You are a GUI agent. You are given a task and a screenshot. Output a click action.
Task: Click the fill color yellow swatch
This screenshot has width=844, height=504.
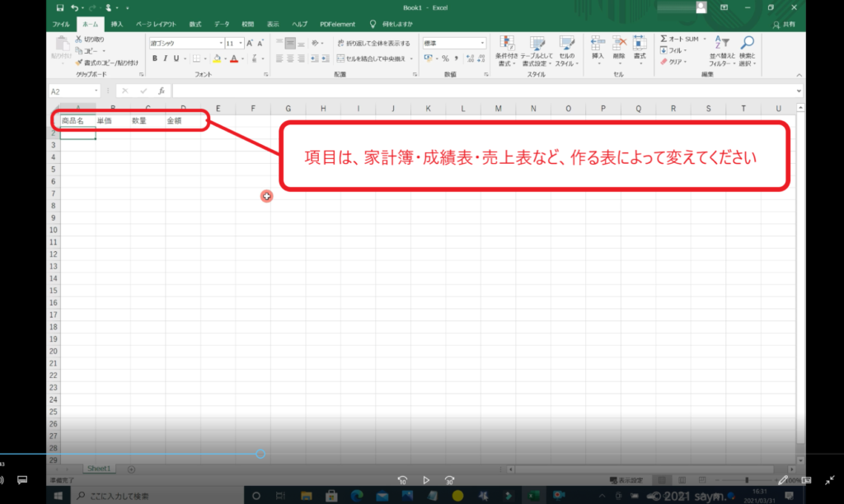pos(217,58)
